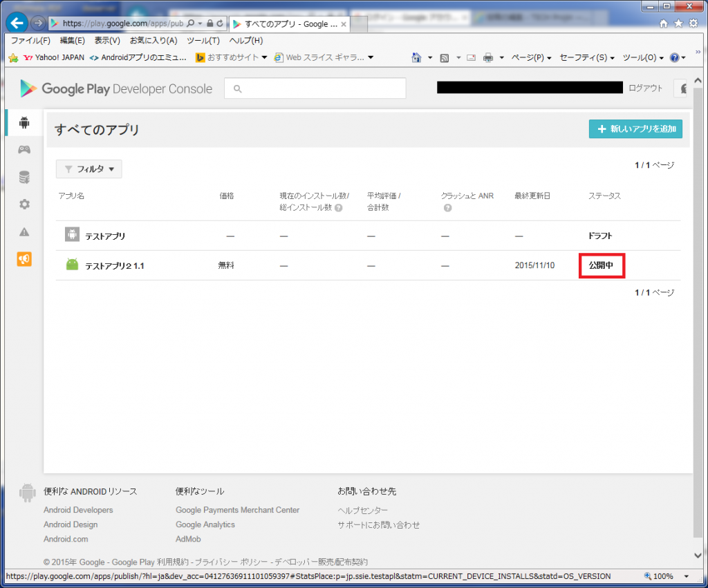Click the テストアプリ gray app icon
708x588 pixels.
click(72, 234)
